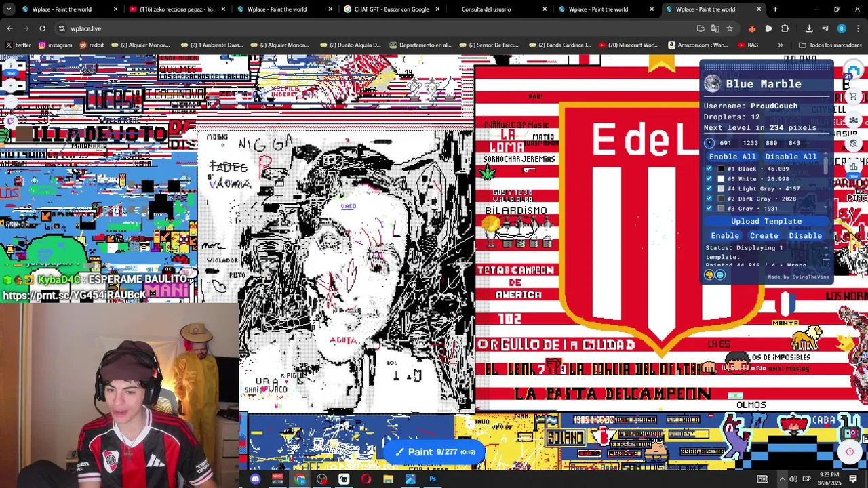
Task: Click the Blue Marble palette icon
Action: (x=709, y=275)
